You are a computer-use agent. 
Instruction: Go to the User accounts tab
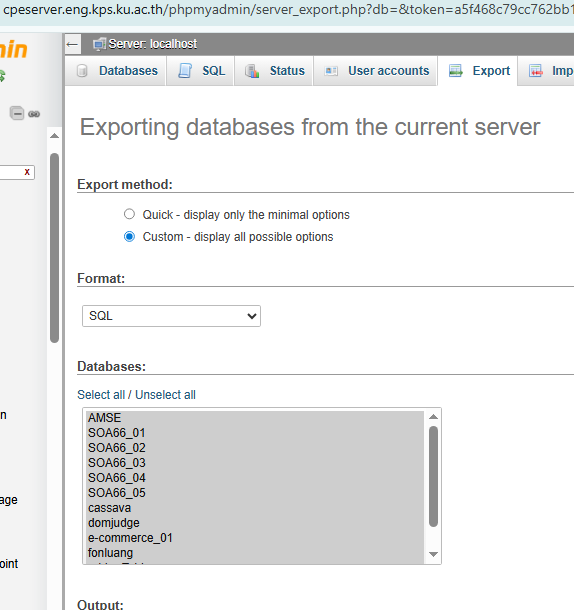[376, 71]
